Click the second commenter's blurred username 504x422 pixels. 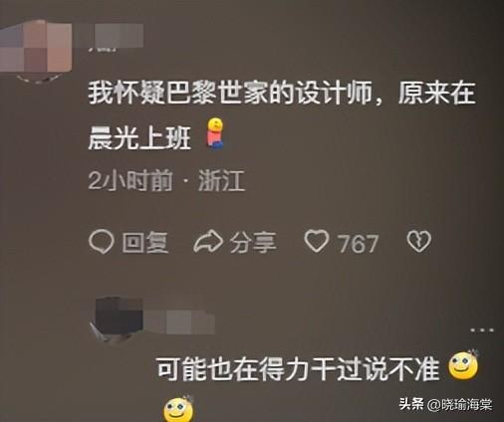tap(179, 321)
